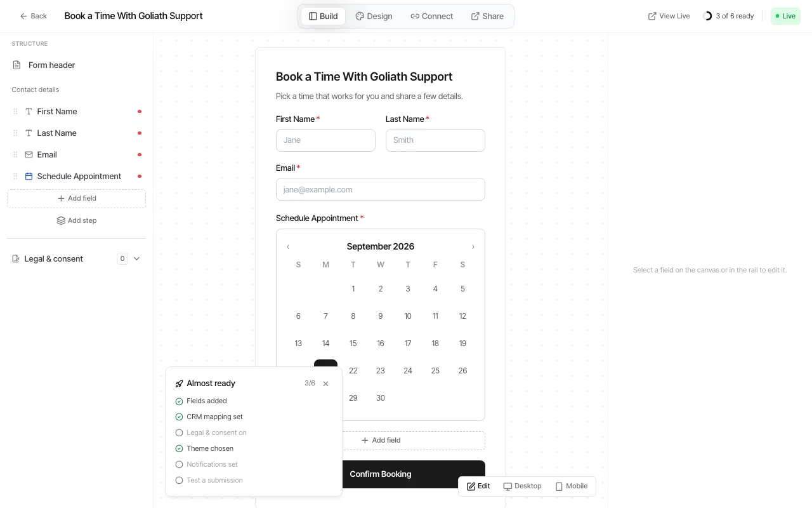The width and height of the screenshot is (812, 508).
Task: Switch to the Build tab
Action: tap(323, 16)
